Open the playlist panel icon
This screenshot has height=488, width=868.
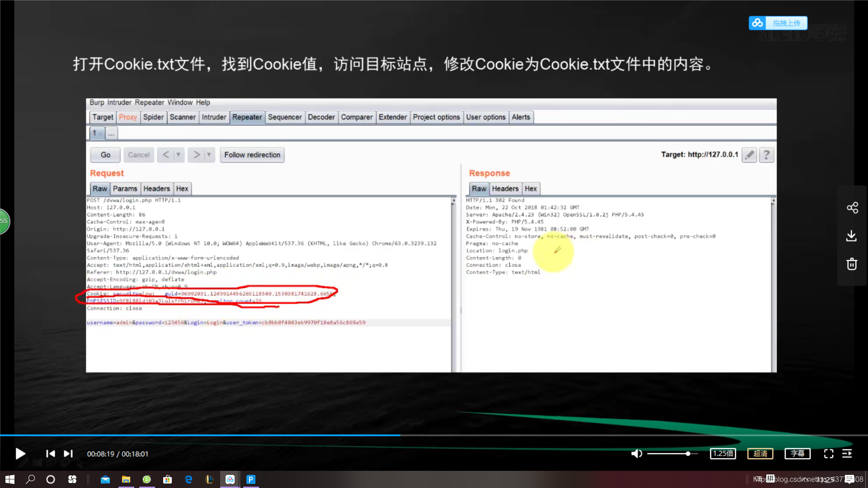click(847, 454)
